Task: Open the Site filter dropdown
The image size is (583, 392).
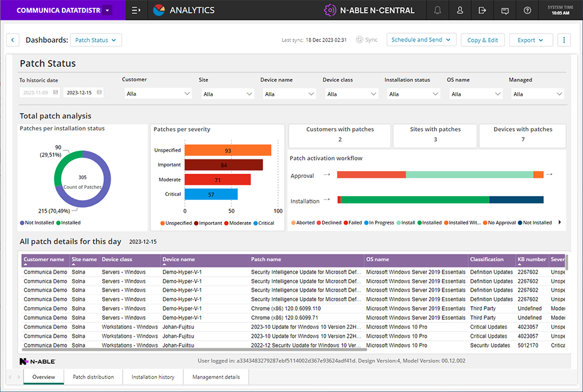Action: point(228,94)
